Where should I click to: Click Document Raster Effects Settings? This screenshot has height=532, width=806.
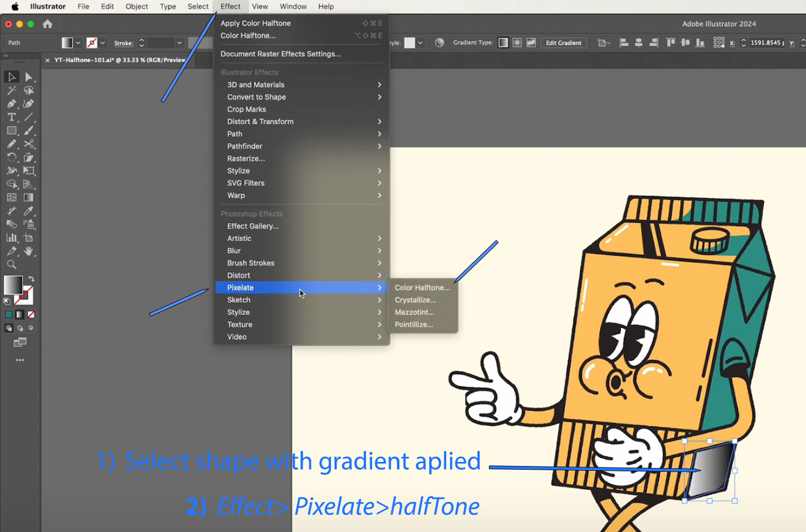(x=281, y=54)
